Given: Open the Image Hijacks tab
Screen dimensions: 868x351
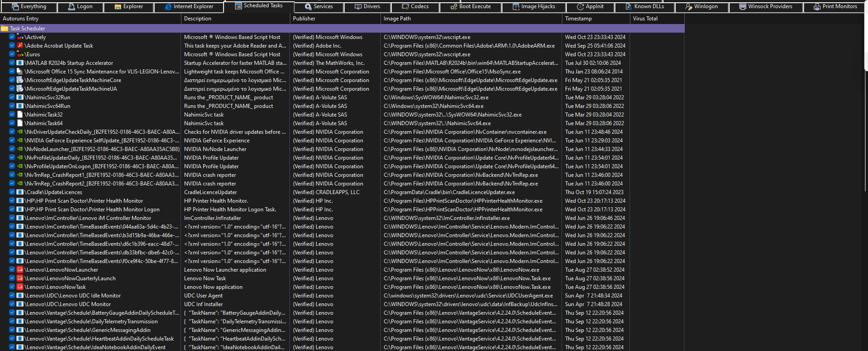Looking at the screenshot, I should click(534, 7).
